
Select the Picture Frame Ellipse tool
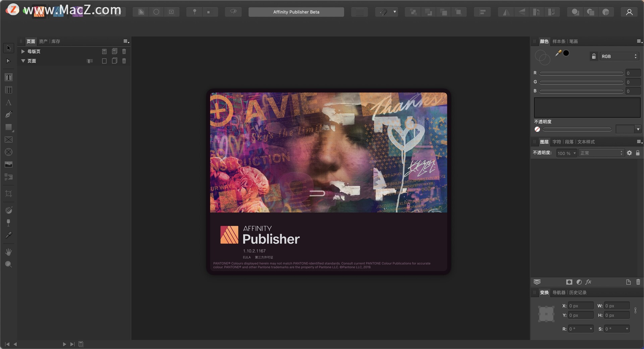(9, 152)
